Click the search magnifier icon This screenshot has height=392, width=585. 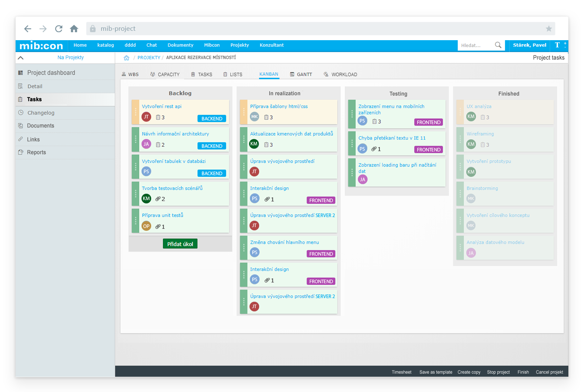point(498,45)
